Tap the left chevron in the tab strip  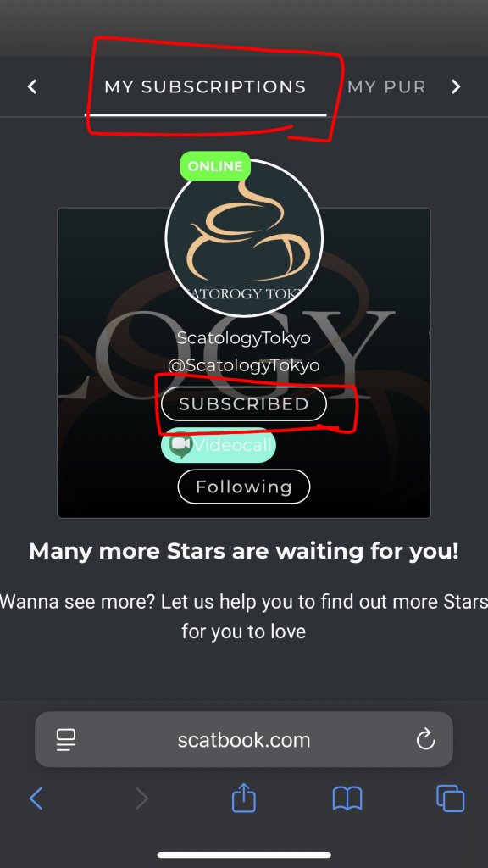(x=33, y=86)
